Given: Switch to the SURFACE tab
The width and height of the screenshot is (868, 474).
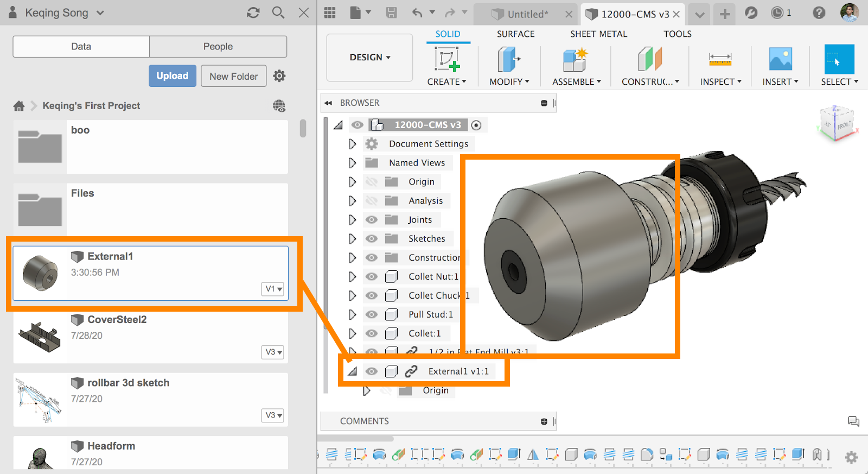Looking at the screenshot, I should pyautogui.click(x=515, y=34).
